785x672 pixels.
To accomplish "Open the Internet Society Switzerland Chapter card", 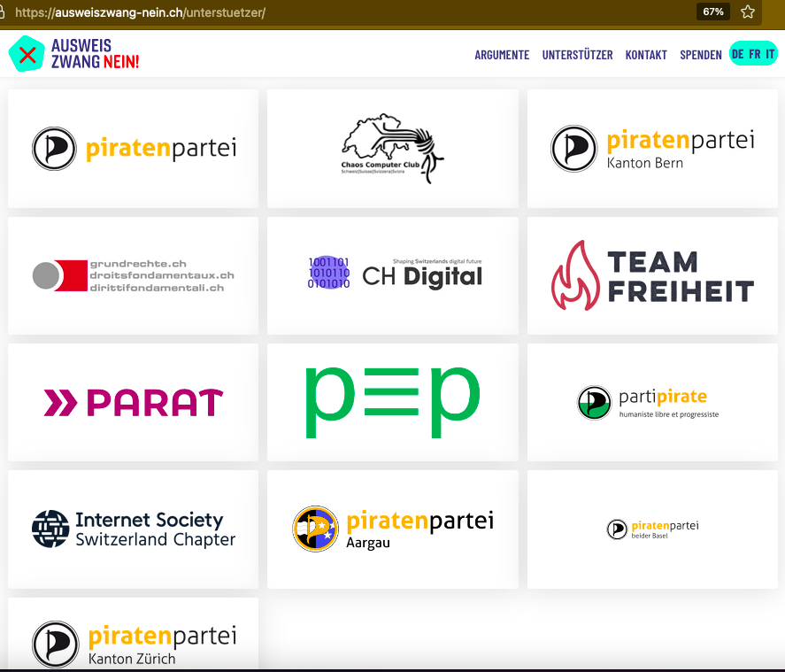I will (133, 529).
